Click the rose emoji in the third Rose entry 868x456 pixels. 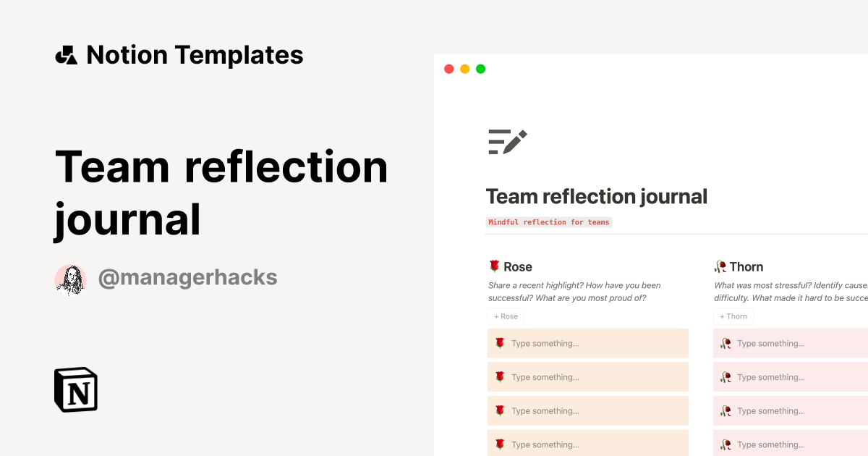click(x=499, y=410)
